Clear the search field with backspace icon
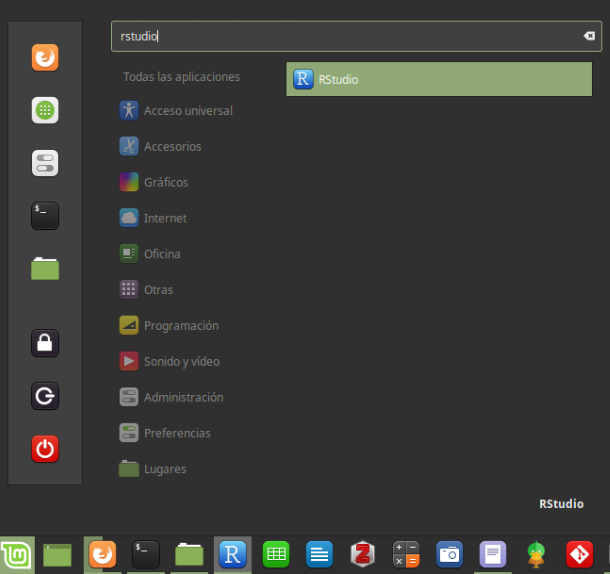This screenshot has width=610, height=574. click(x=589, y=36)
